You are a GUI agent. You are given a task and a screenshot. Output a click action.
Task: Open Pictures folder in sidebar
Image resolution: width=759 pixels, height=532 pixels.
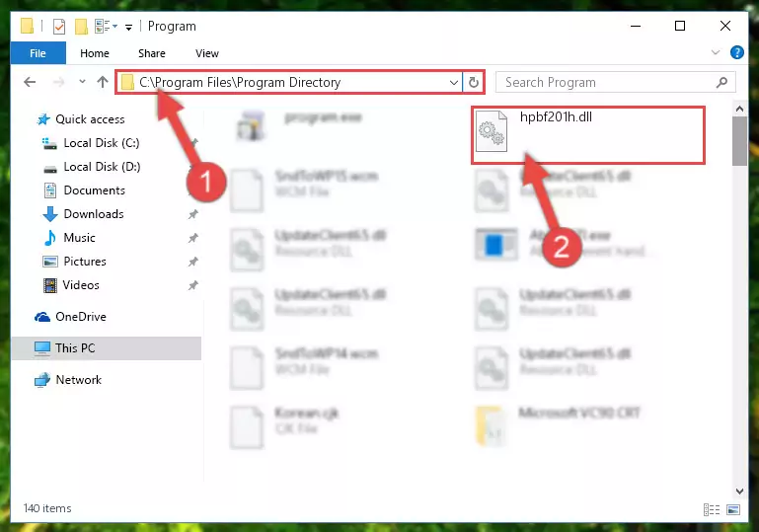coord(85,262)
